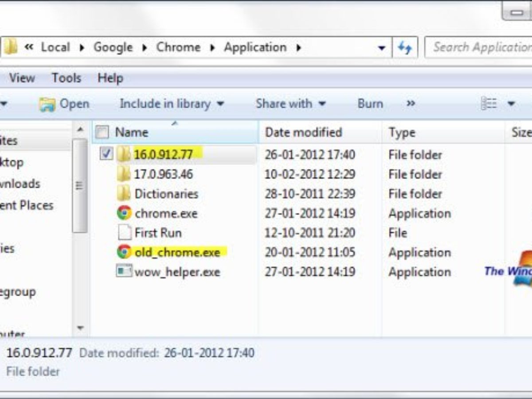Expand the breadcrumb arrow after Local
Screen dimensions: 532x399
coord(82,47)
